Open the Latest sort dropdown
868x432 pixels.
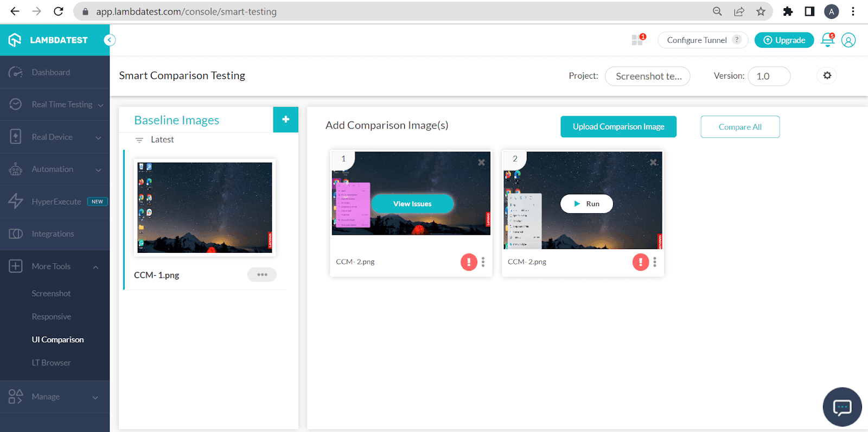pyautogui.click(x=162, y=139)
